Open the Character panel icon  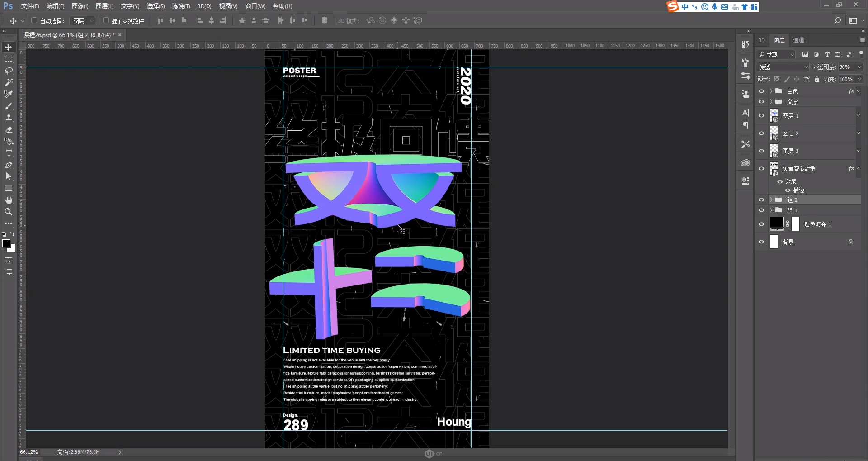click(745, 113)
